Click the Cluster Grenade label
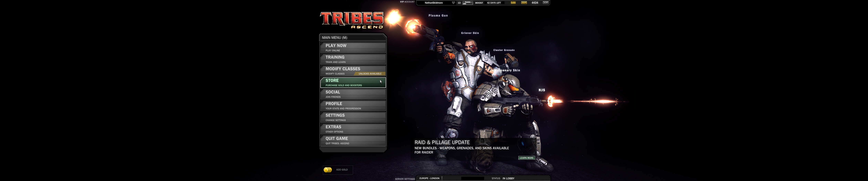868x181 pixels. (504, 50)
